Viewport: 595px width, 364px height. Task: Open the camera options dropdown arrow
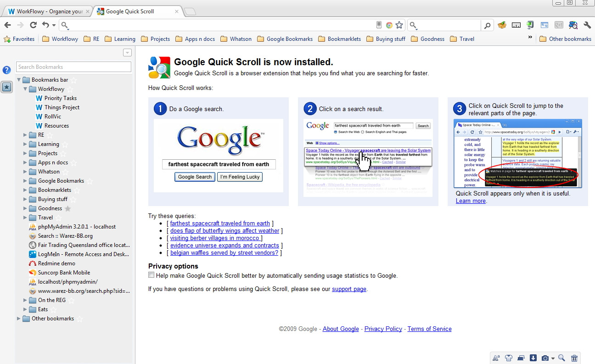553,358
